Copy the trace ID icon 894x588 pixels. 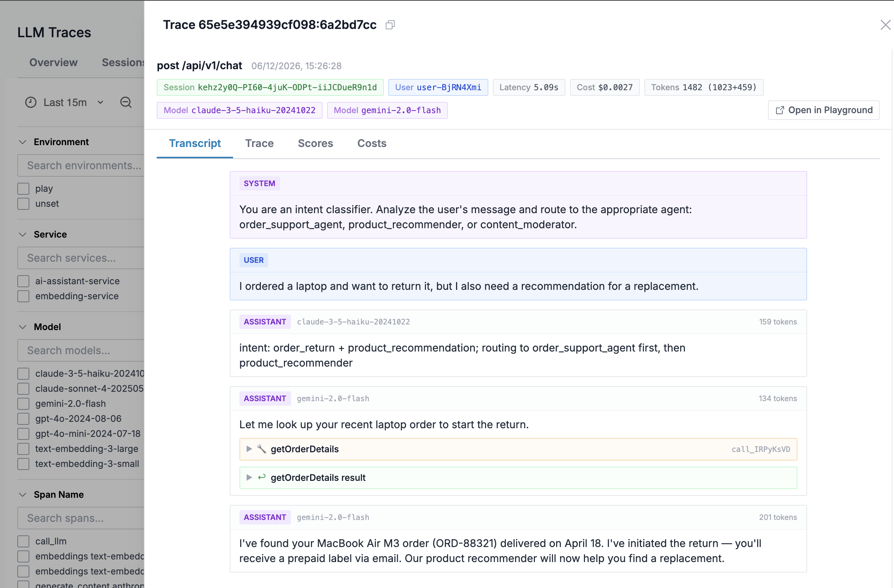(x=390, y=25)
